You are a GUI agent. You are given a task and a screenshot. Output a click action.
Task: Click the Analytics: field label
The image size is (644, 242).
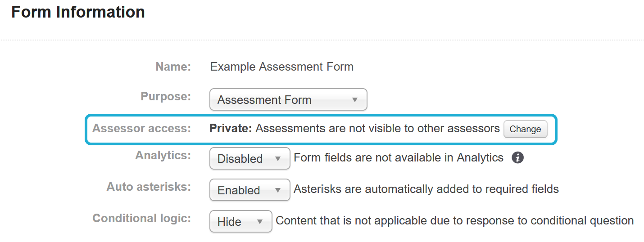click(163, 156)
